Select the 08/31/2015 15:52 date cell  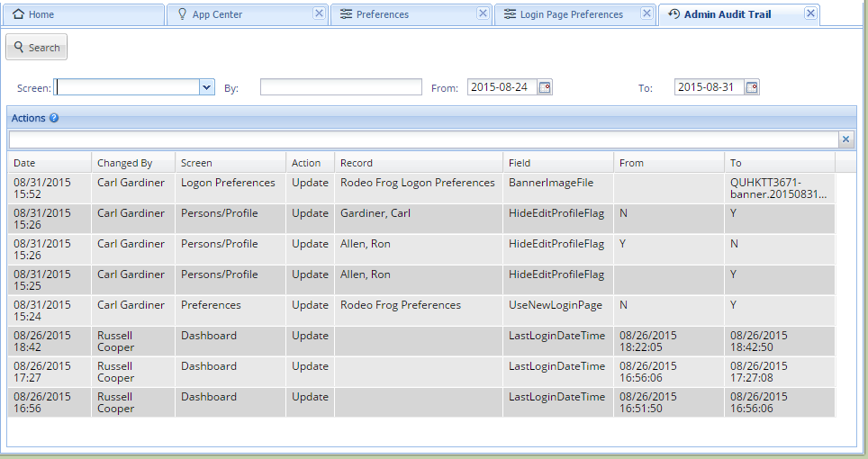tap(50, 189)
